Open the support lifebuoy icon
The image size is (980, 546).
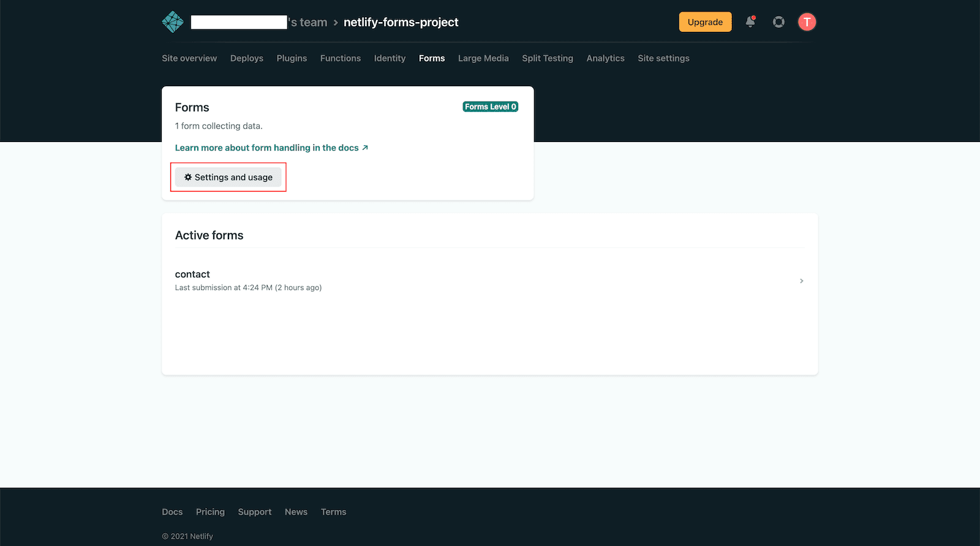778,22
